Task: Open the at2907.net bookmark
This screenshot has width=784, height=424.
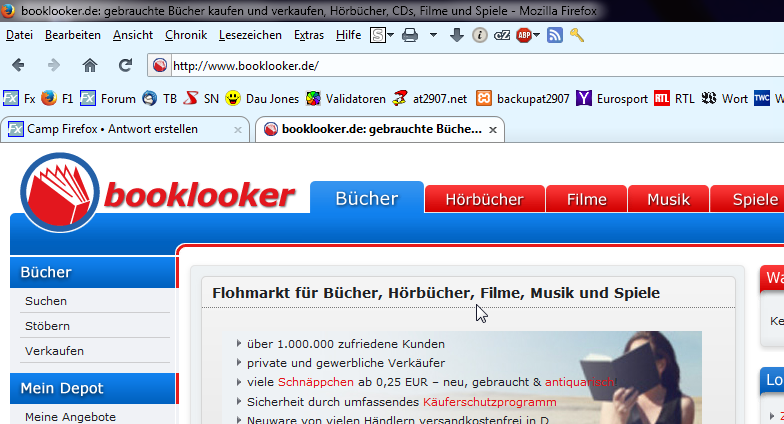Action: click(430, 98)
